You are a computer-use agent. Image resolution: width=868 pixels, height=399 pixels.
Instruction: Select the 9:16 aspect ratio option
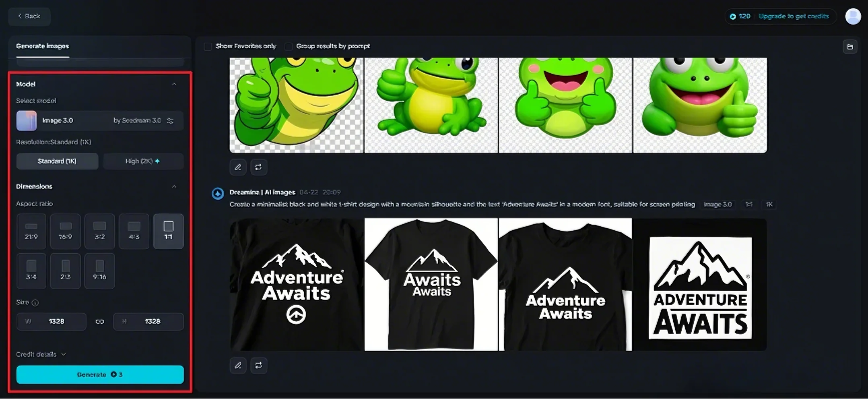99,271
